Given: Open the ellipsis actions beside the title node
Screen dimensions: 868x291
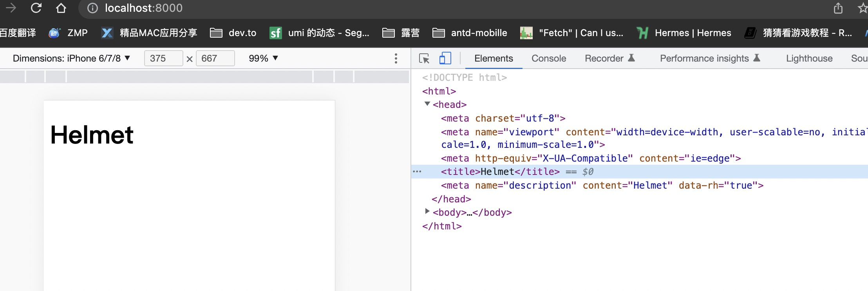Looking at the screenshot, I should coord(417,172).
